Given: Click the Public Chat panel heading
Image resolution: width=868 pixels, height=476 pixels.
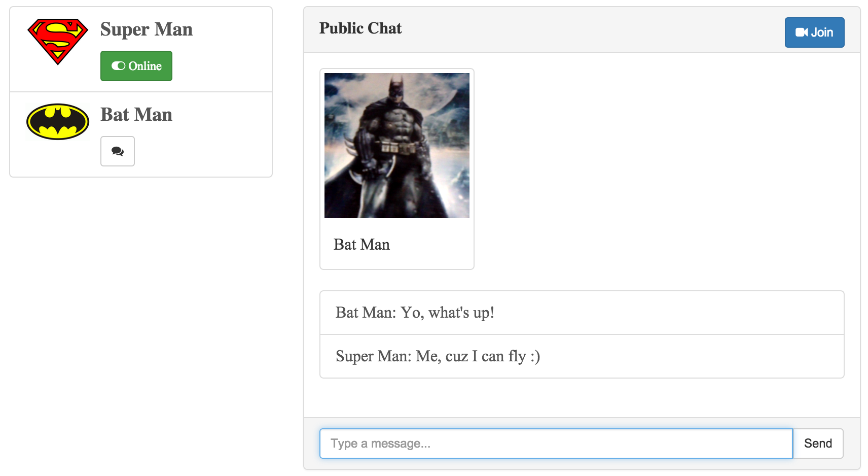Looking at the screenshot, I should pos(360,28).
